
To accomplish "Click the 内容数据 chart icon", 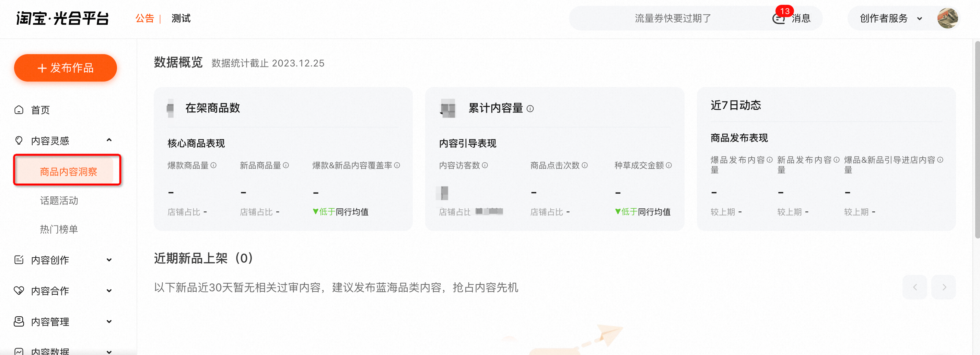I will pos(19,352).
